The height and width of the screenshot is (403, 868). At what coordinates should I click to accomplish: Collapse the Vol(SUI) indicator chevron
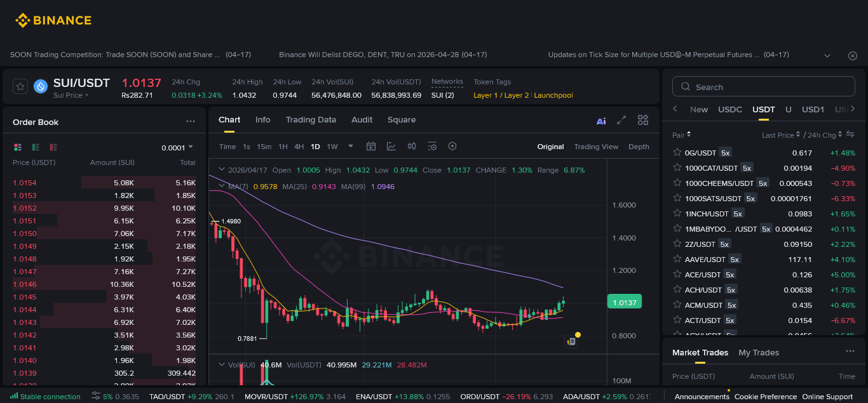221,365
